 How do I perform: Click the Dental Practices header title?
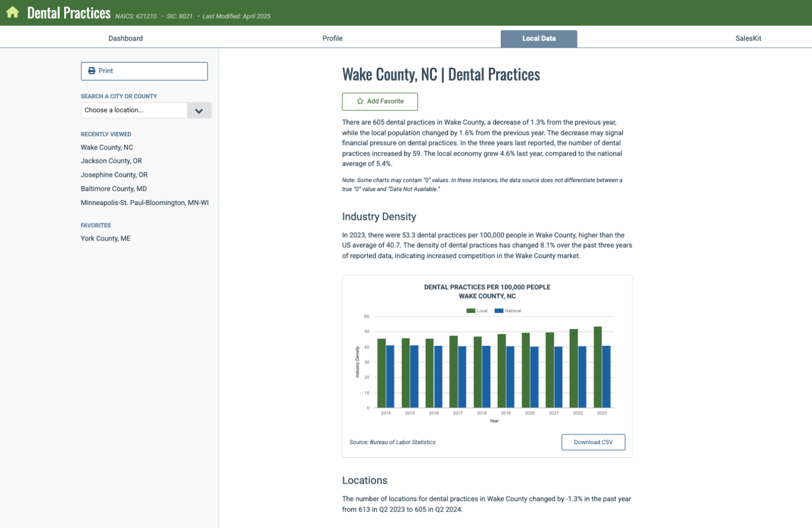(x=69, y=13)
